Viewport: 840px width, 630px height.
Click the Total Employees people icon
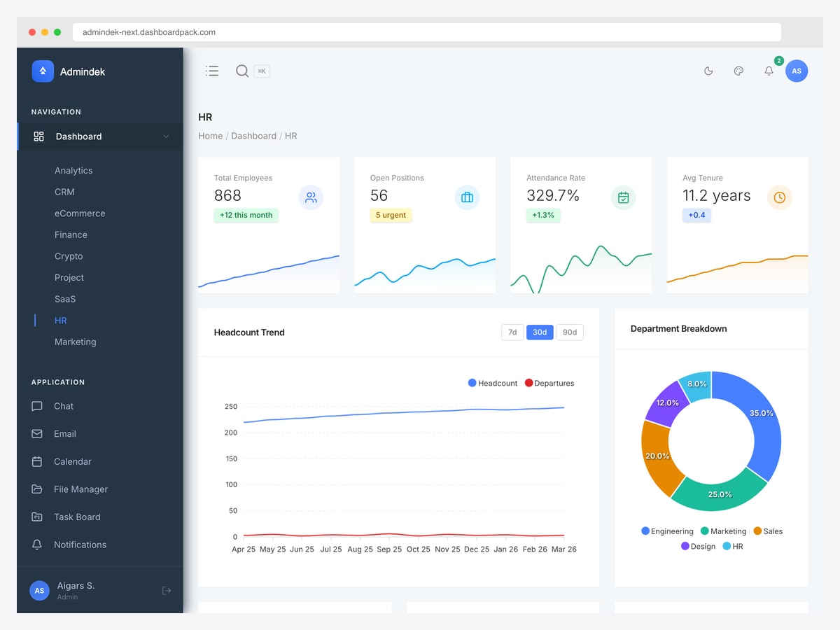click(x=311, y=197)
